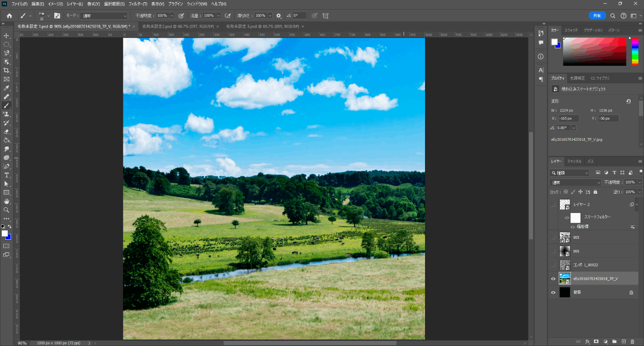Image resolution: width=644 pixels, height=346 pixels.
Task: Create a new adjustment layer
Action: coord(605,341)
